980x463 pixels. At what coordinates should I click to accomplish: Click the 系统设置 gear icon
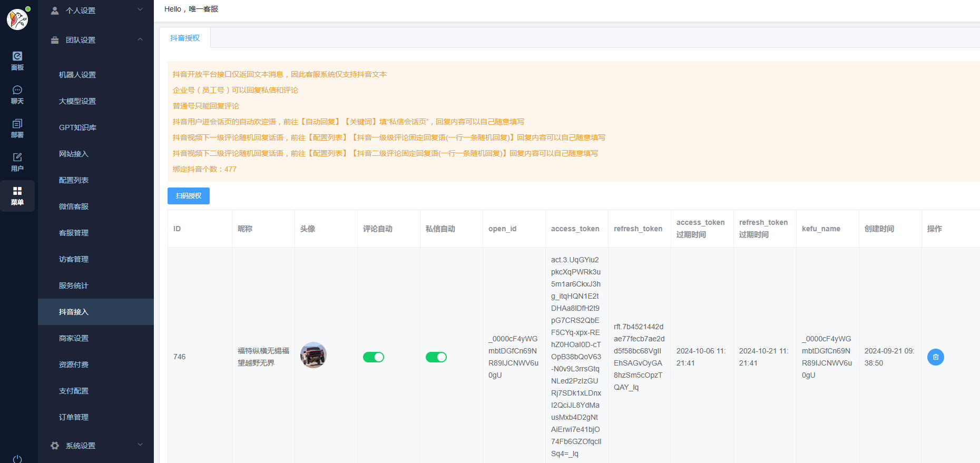55,446
